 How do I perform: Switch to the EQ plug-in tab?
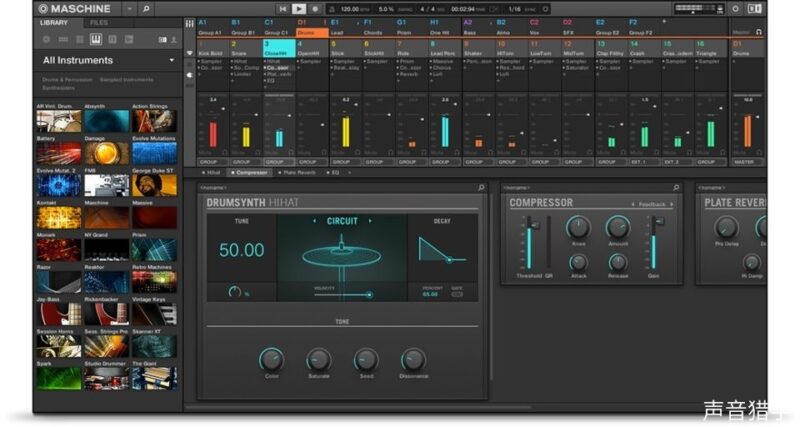click(x=333, y=173)
